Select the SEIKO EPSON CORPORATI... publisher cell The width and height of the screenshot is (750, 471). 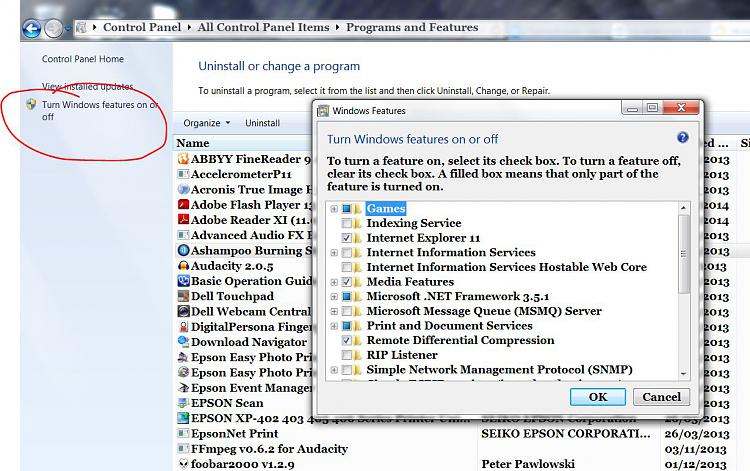[566, 434]
